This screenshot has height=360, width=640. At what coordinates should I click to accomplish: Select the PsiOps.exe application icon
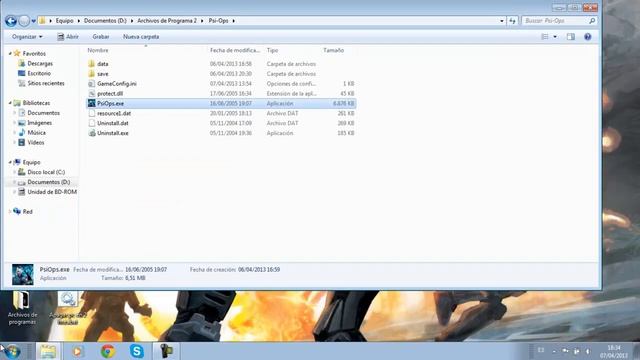92,103
